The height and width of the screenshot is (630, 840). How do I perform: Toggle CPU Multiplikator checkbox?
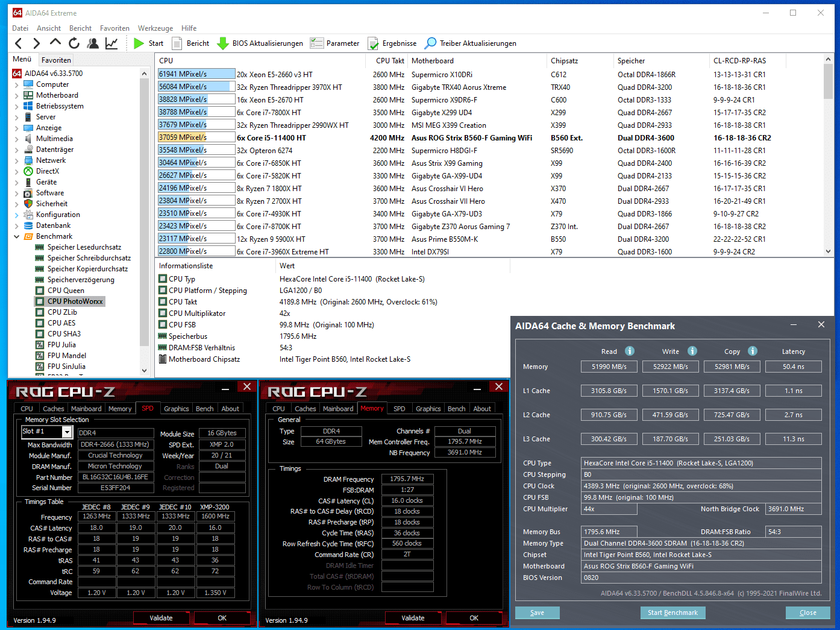coord(163,313)
